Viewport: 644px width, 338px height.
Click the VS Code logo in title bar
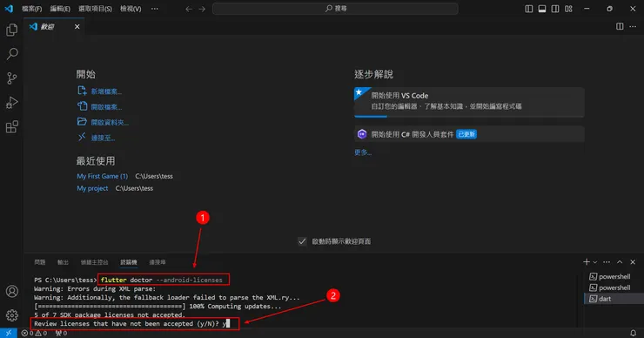click(x=9, y=9)
